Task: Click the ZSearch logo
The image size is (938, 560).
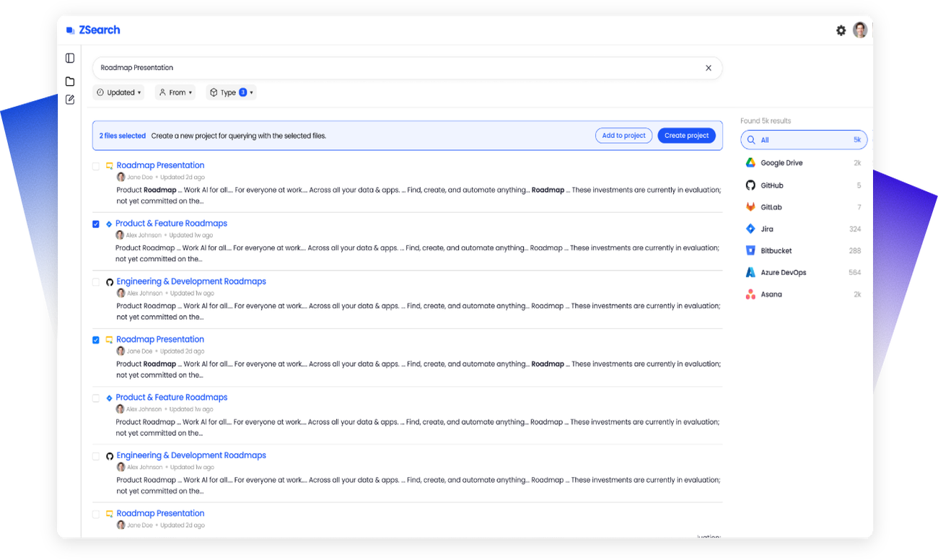Action: tap(93, 30)
